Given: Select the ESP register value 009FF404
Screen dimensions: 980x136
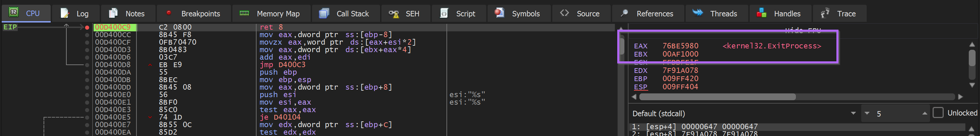Looking at the screenshot, I should pos(681,87).
